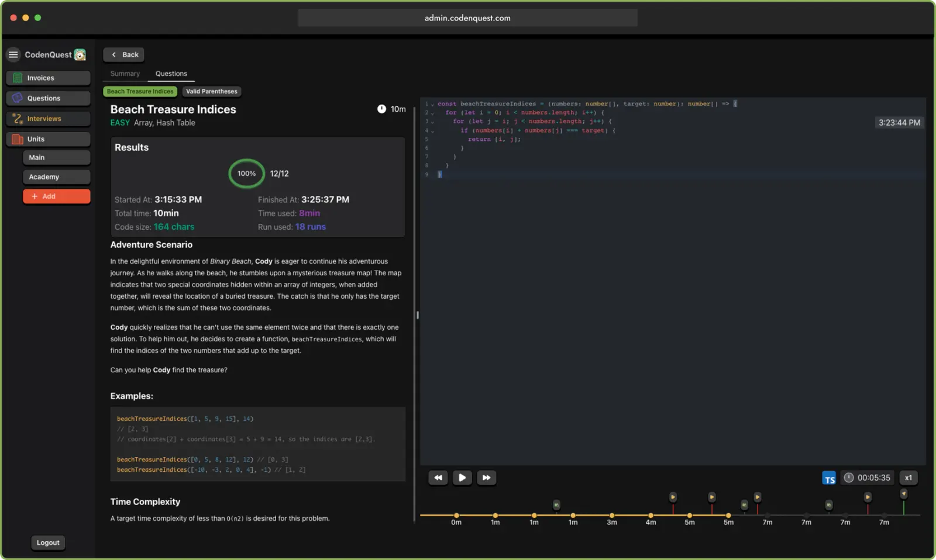Image resolution: width=936 pixels, height=560 pixels.
Task: Play the code recording
Action: tap(462, 478)
